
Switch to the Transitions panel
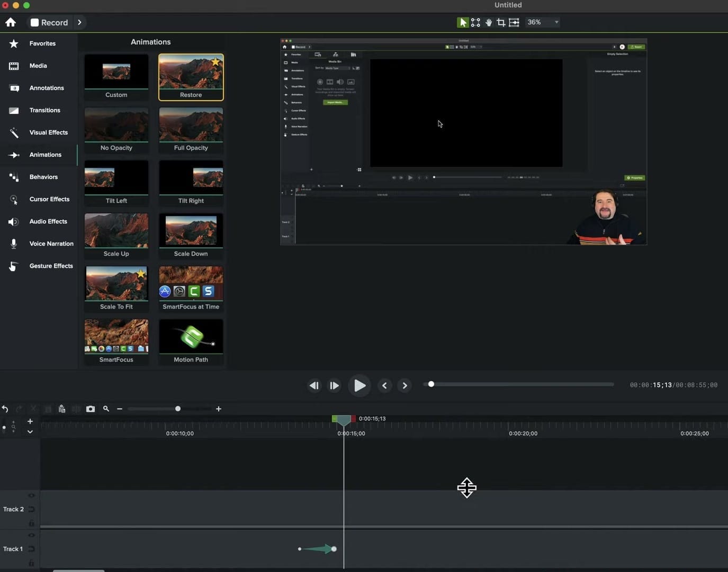[x=45, y=110]
